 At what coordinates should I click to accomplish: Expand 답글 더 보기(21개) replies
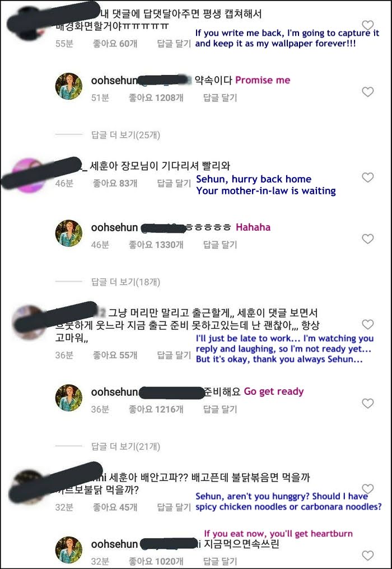pyautogui.click(x=125, y=447)
